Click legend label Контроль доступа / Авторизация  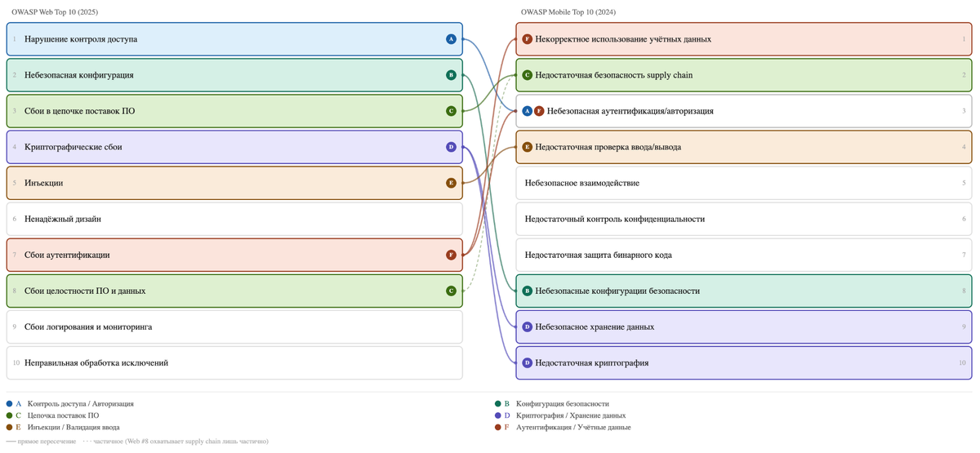click(81, 404)
